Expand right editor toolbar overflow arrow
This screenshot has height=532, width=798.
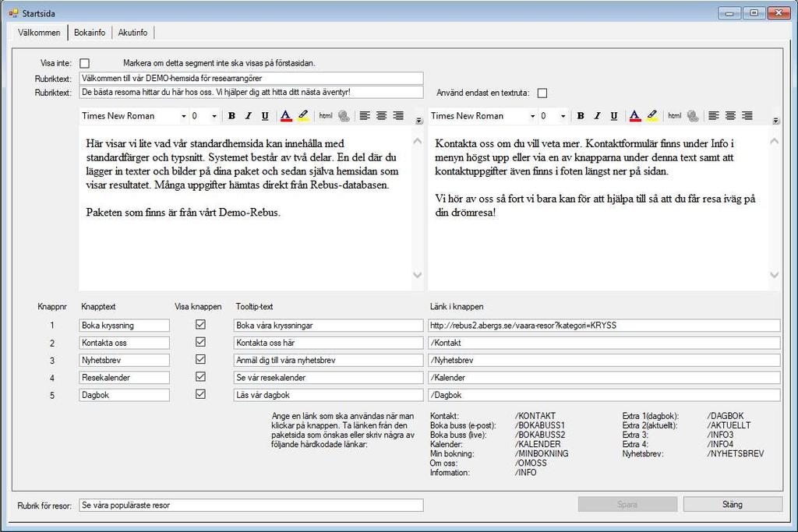click(x=775, y=121)
